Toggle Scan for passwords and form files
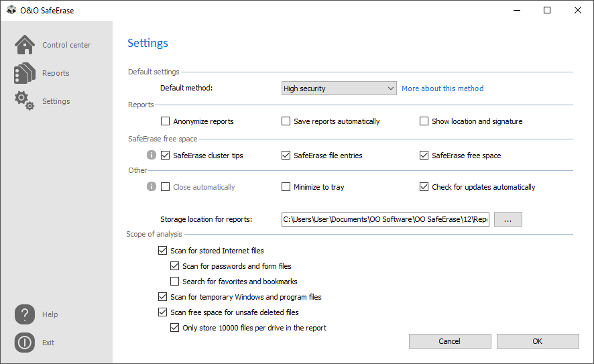Viewport: 594px width, 364px height. click(174, 266)
